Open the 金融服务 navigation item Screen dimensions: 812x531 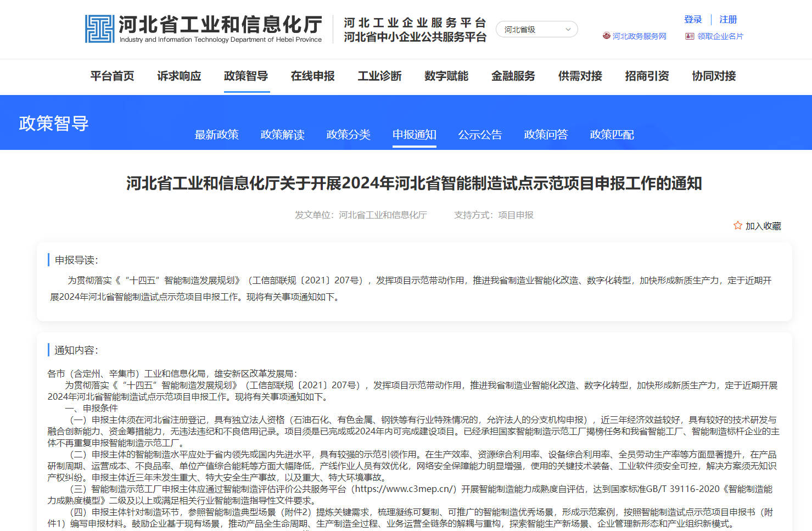[513, 76]
